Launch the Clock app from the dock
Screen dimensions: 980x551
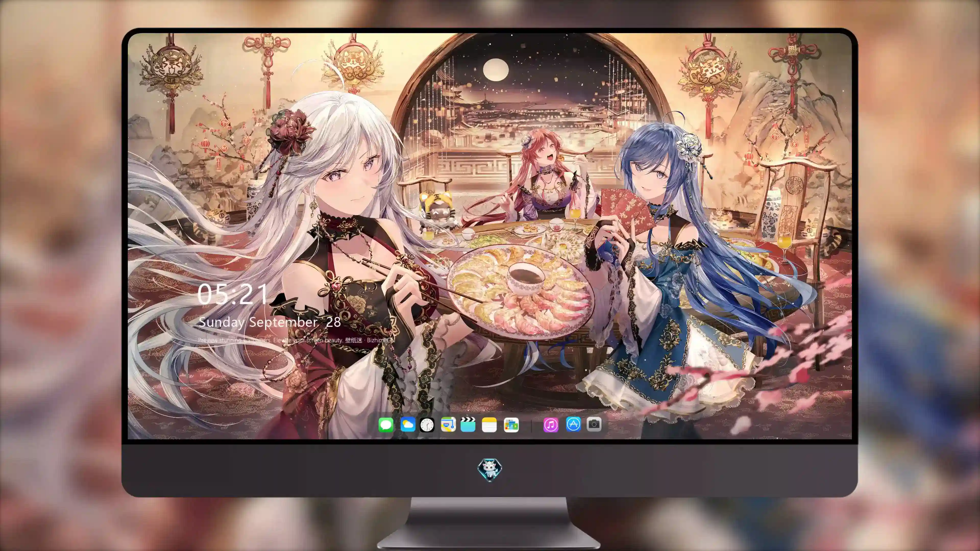point(427,425)
